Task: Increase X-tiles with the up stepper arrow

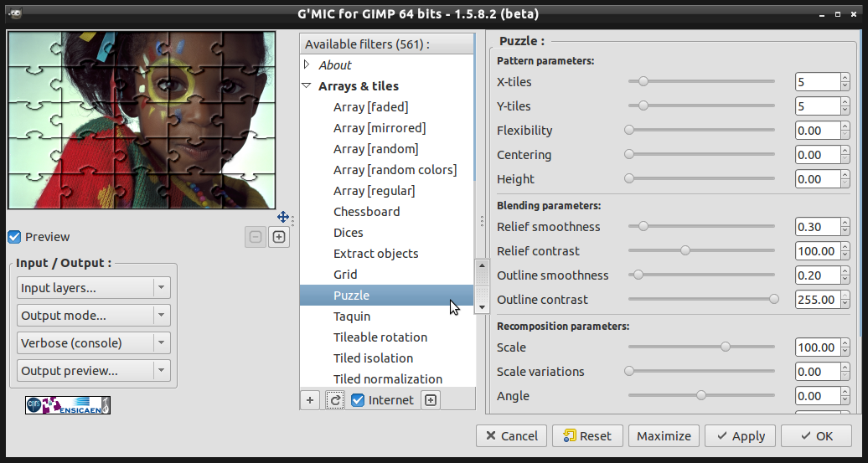Action: pyautogui.click(x=845, y=78)
